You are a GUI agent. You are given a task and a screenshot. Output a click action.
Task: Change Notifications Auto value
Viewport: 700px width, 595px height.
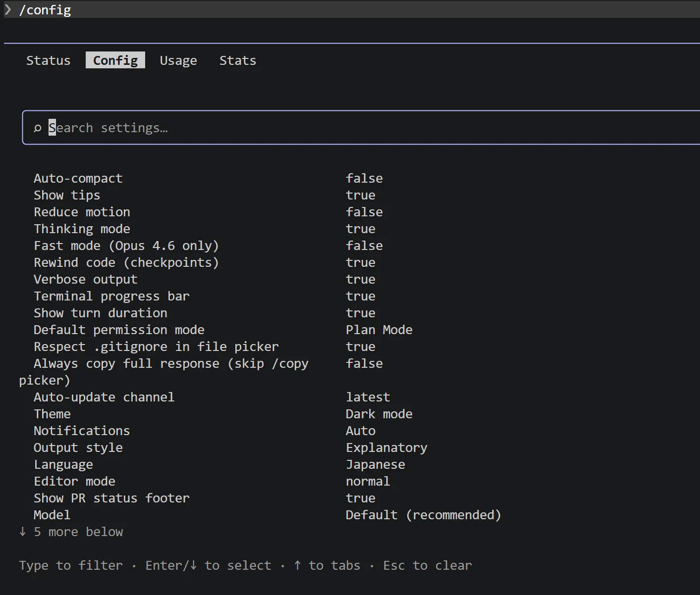coord(361,431)
